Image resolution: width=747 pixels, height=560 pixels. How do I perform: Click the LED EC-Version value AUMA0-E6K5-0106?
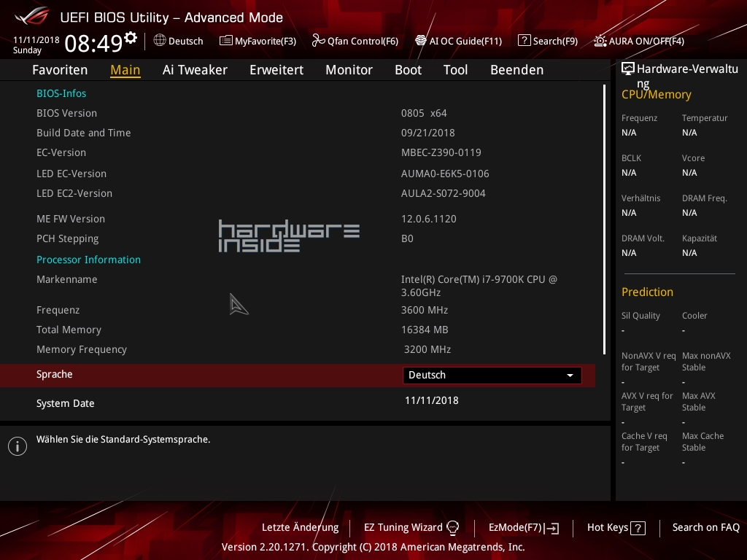pyautogui.click(x=445, y=174)
